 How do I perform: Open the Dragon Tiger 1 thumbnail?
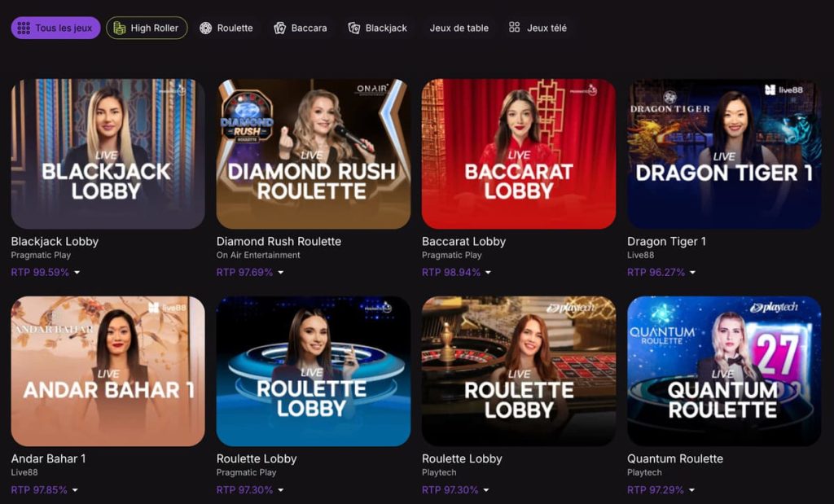click(x=724, y=154)
